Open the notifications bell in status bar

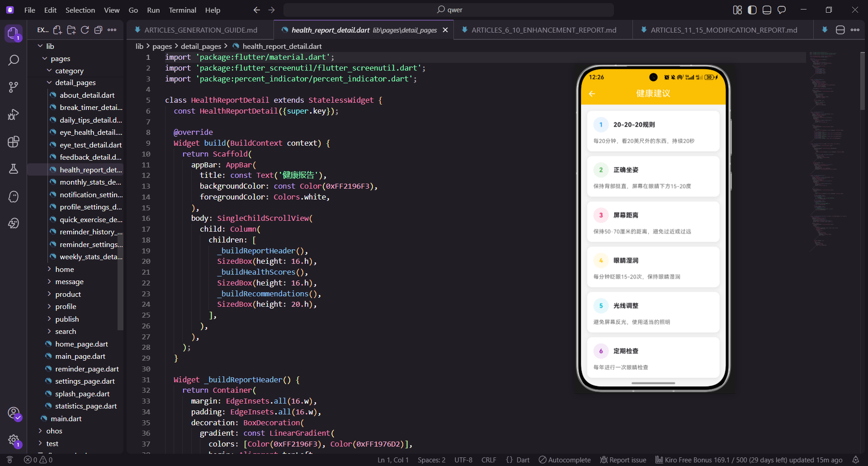pyautogui.click(x=855, y=460)
